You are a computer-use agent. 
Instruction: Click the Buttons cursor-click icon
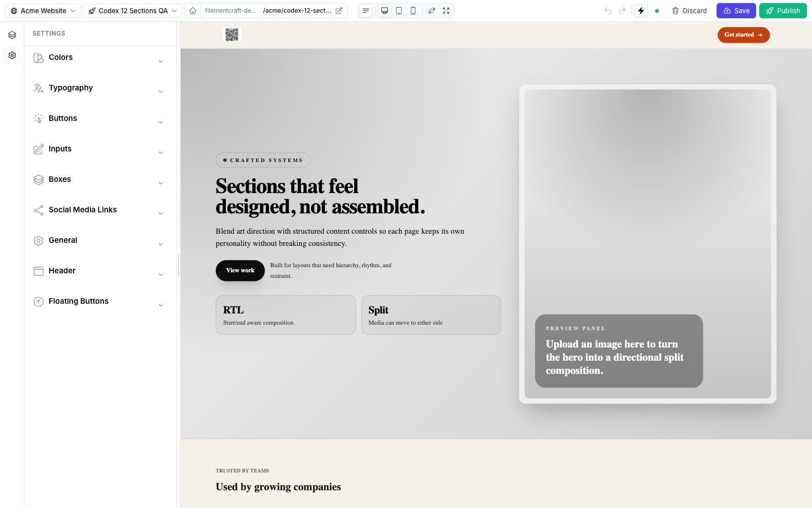click(39, 119)
